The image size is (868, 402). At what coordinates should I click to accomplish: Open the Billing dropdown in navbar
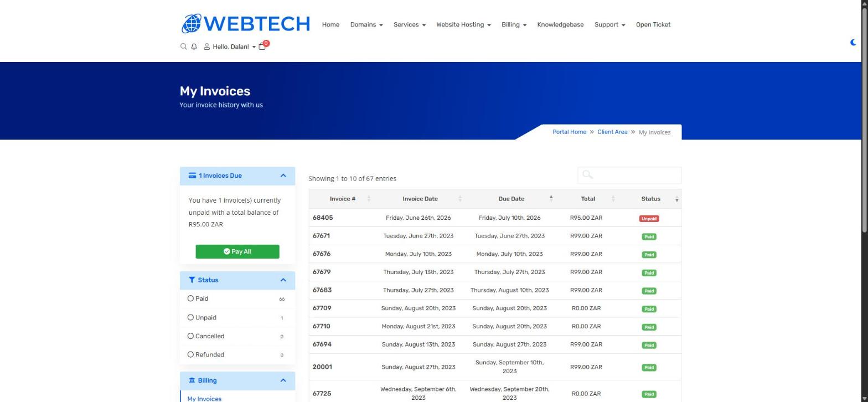click(x=514, y=24)
